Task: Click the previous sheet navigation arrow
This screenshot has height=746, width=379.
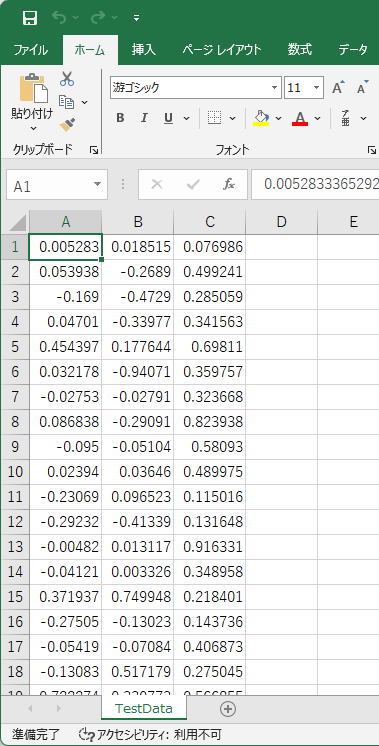Action: point(30,709)
